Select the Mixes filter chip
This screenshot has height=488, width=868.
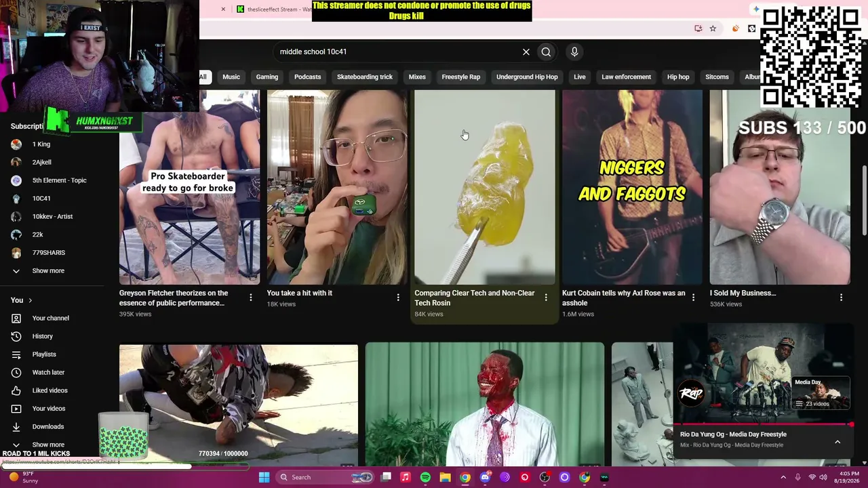[417, 77]
